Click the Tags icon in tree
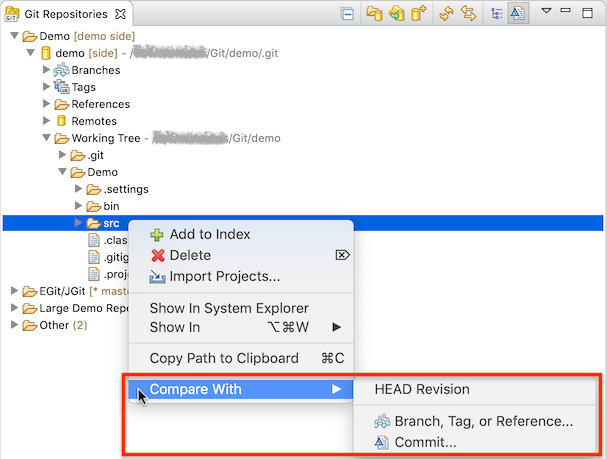This screenshot has height=459, width=607. coord(61,87)
